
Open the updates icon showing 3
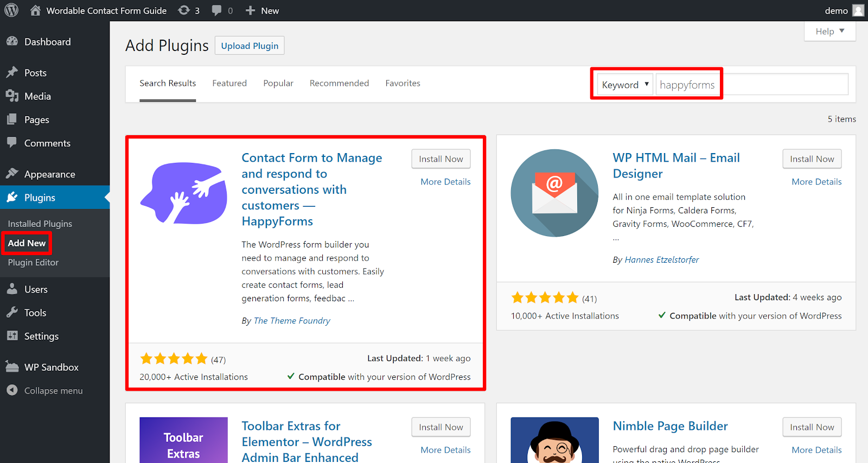point(184,10)
